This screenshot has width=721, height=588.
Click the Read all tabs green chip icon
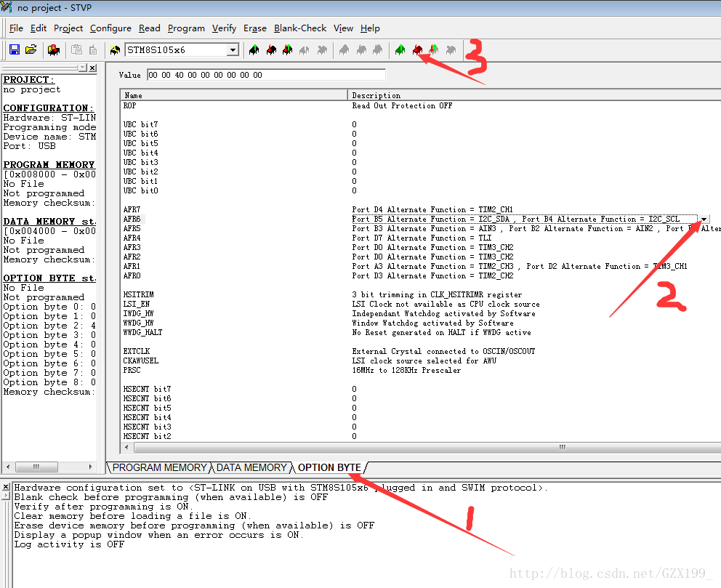400,49
